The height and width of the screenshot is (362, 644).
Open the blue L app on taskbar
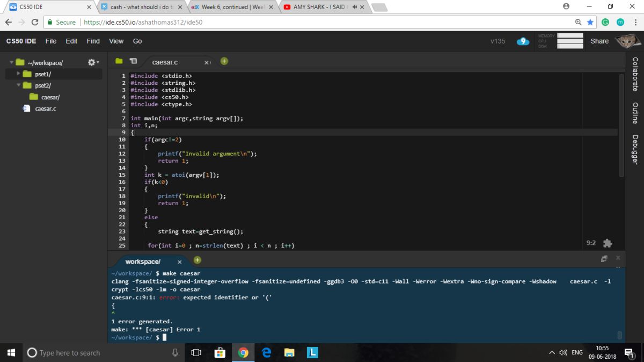click(x=312, y=353)
